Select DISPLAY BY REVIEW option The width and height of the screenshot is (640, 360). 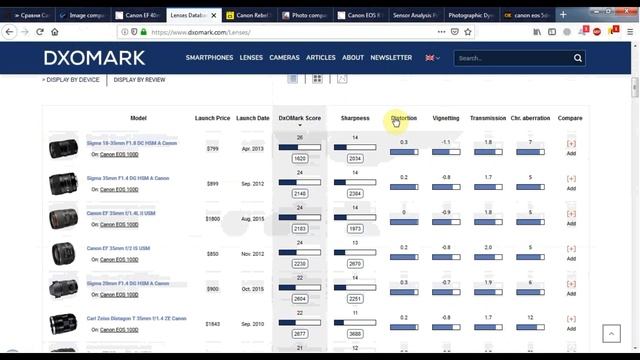click(x=139, y=80)
